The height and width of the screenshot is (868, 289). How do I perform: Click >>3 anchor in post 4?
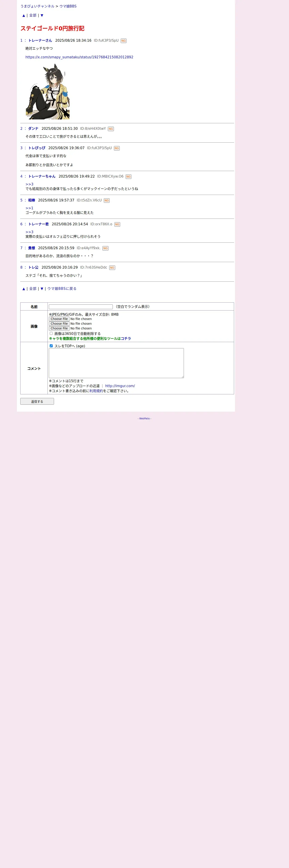coord(30,184)
